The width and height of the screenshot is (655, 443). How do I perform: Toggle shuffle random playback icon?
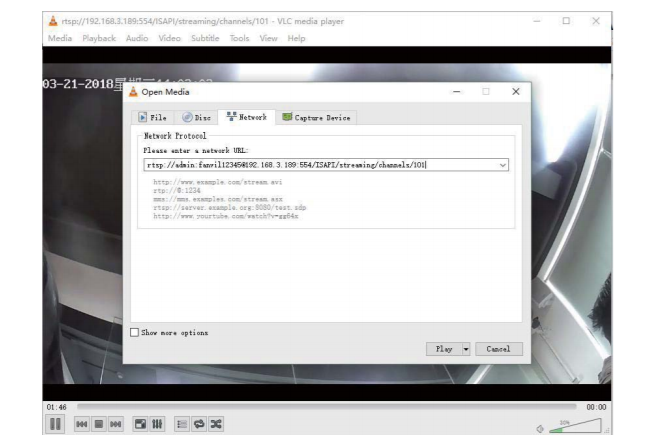[216, 424]
